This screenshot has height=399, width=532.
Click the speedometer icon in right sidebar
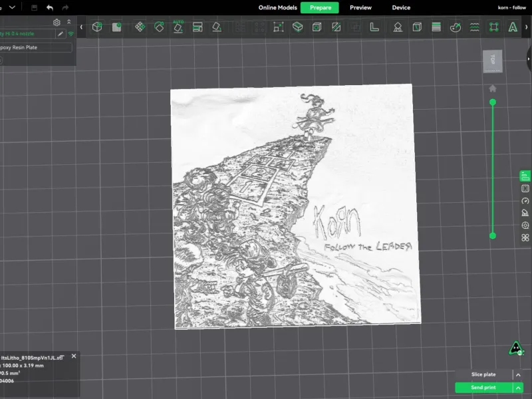click(x=525, y=201)
